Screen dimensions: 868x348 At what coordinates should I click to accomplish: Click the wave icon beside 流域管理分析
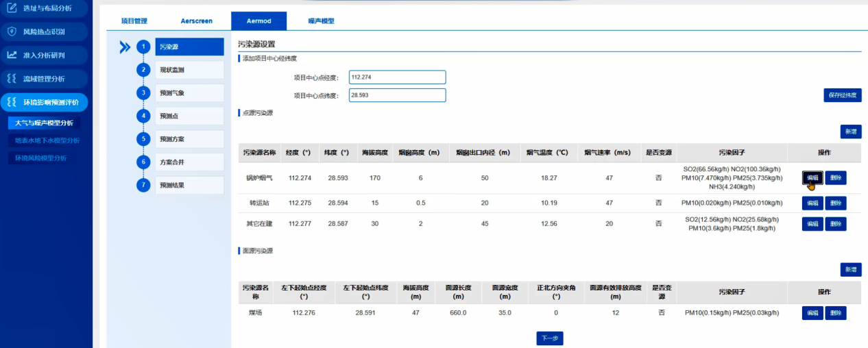[12, 79]
